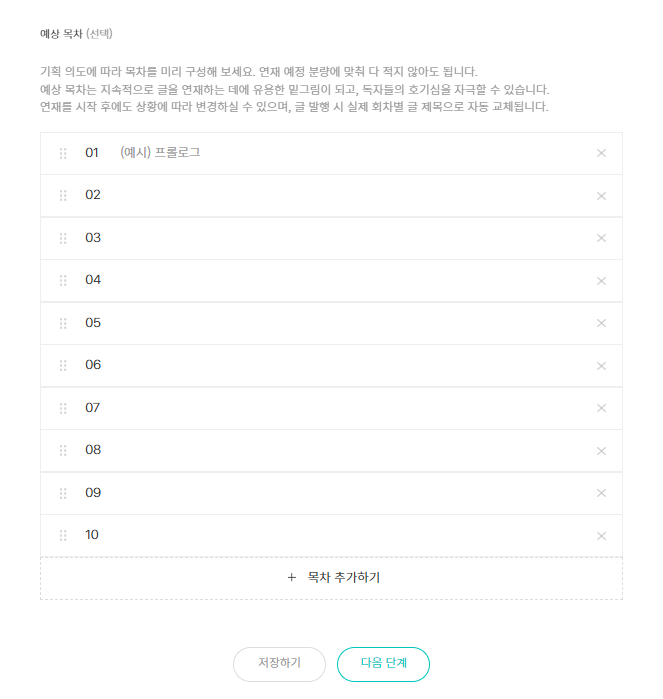Go to 다음 단계
Viewport: 663px width, 699px height.
tap(383, 664)
